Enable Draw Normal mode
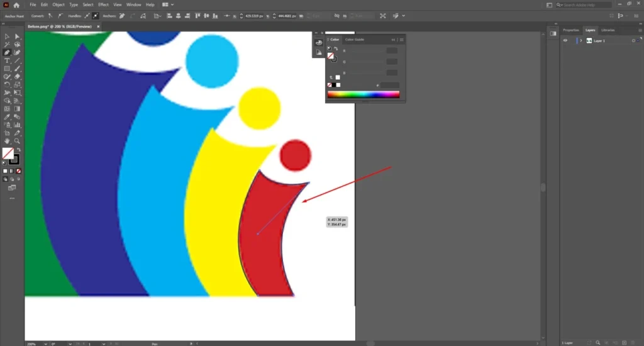 pyautogui.click(x=5, y=179)
